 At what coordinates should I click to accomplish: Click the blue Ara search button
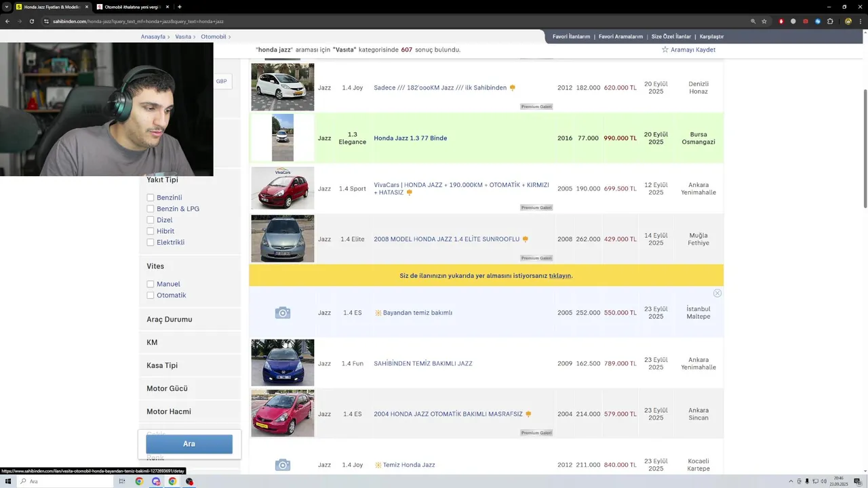coord(189,444)
